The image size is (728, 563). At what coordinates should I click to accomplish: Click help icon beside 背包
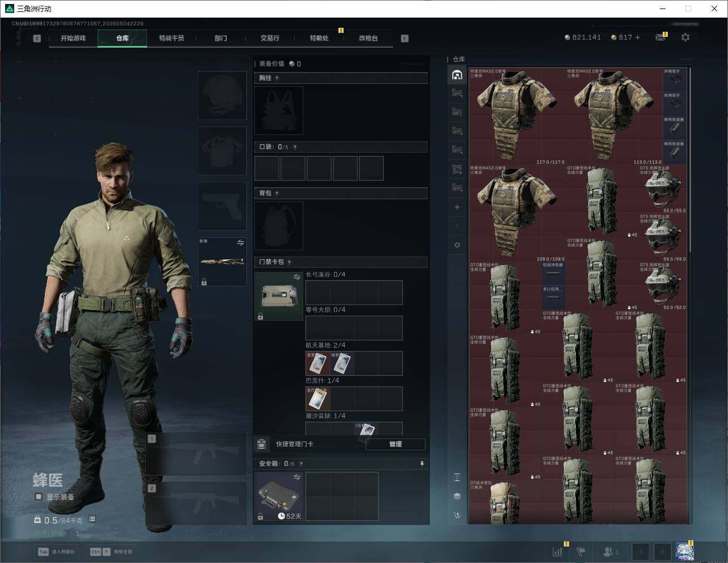[x=277, y=194]
